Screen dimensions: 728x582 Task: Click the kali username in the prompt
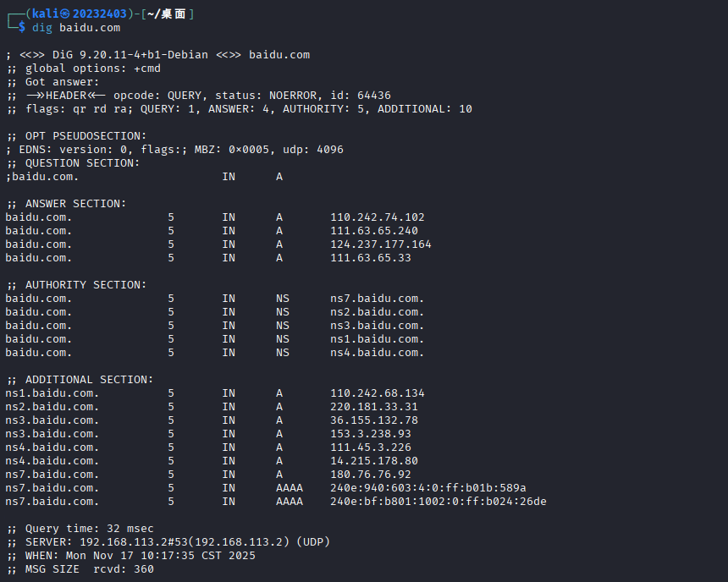pyautogui.click(x=46, y=14)
